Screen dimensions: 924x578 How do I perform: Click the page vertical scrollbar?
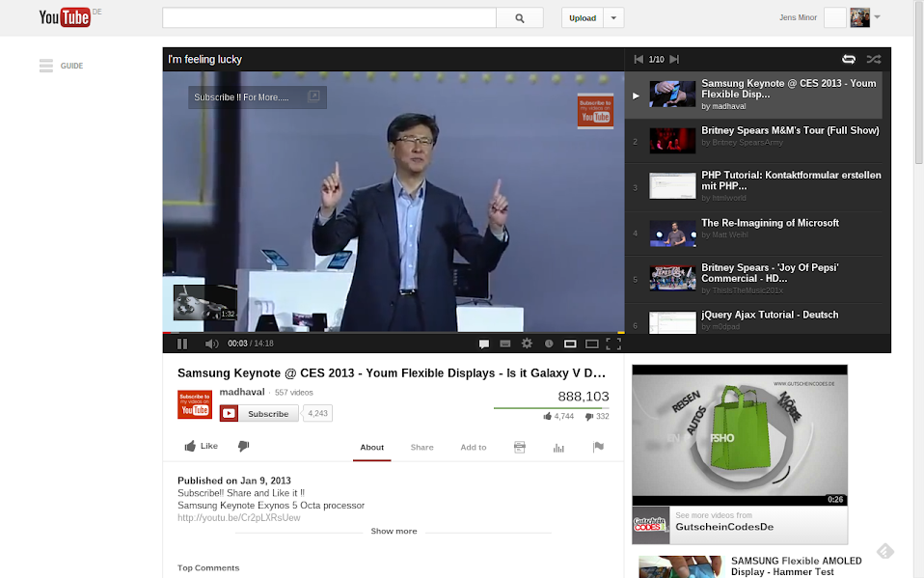919,83
